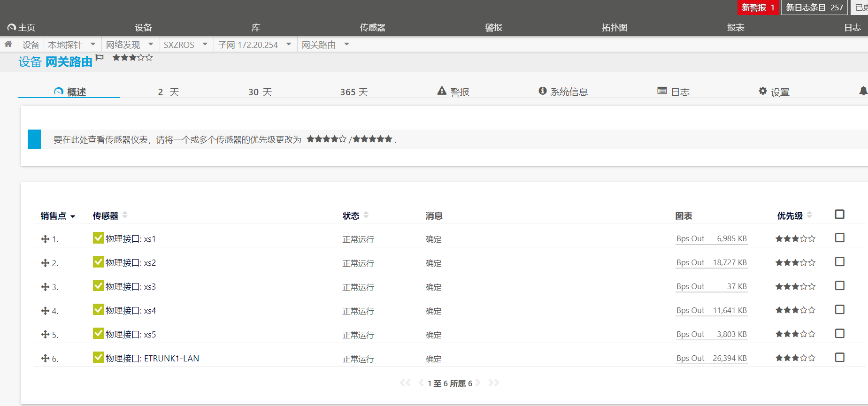Set priority stars for ETRUNK1-LAN row

pyautogui.click(x=795, y=358)
